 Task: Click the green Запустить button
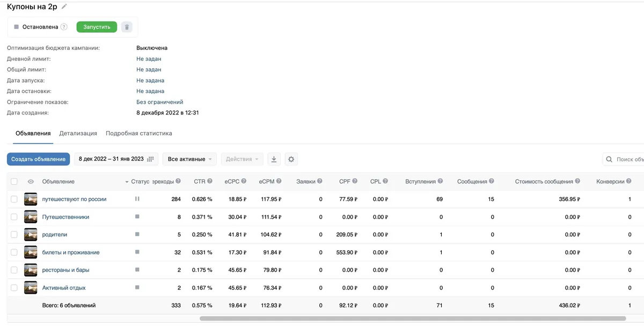[x=97, y=27]
